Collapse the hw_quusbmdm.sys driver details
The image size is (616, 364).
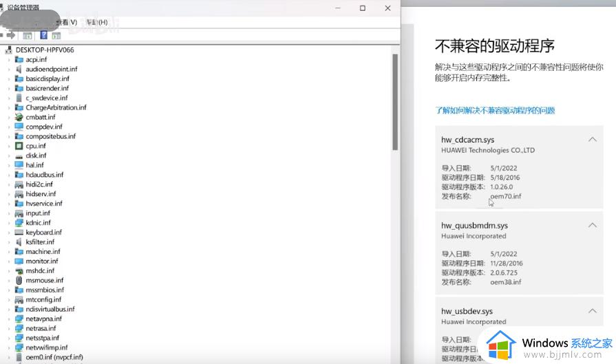pyautogui.click(x=592, y=226)
